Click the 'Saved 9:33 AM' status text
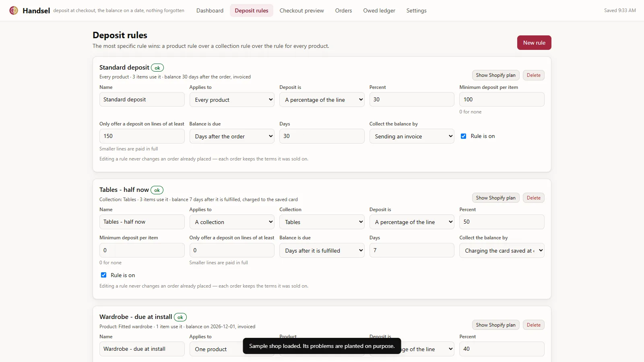 tap(620, 10)
